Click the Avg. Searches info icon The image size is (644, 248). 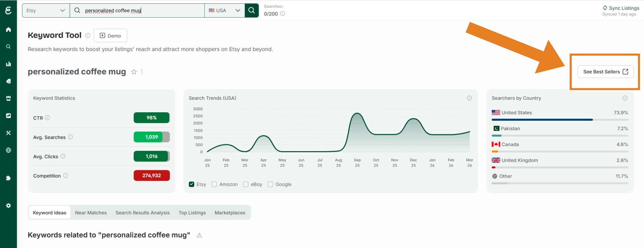(x=70, y=137)
